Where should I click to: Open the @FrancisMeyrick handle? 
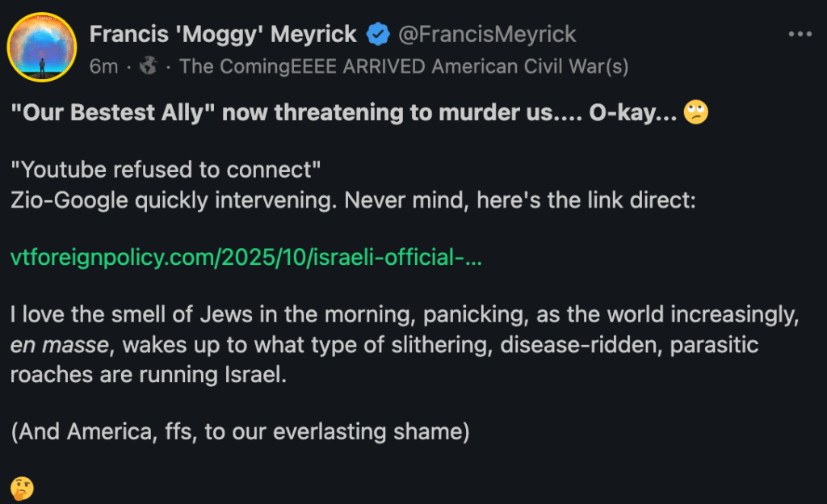(488, 34)
